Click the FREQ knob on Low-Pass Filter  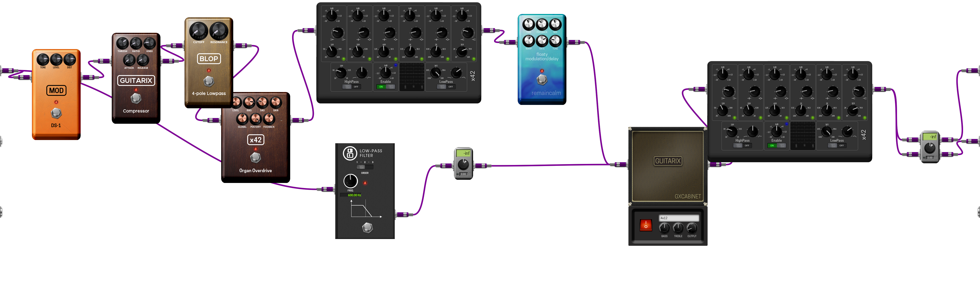tap(350, 181)
